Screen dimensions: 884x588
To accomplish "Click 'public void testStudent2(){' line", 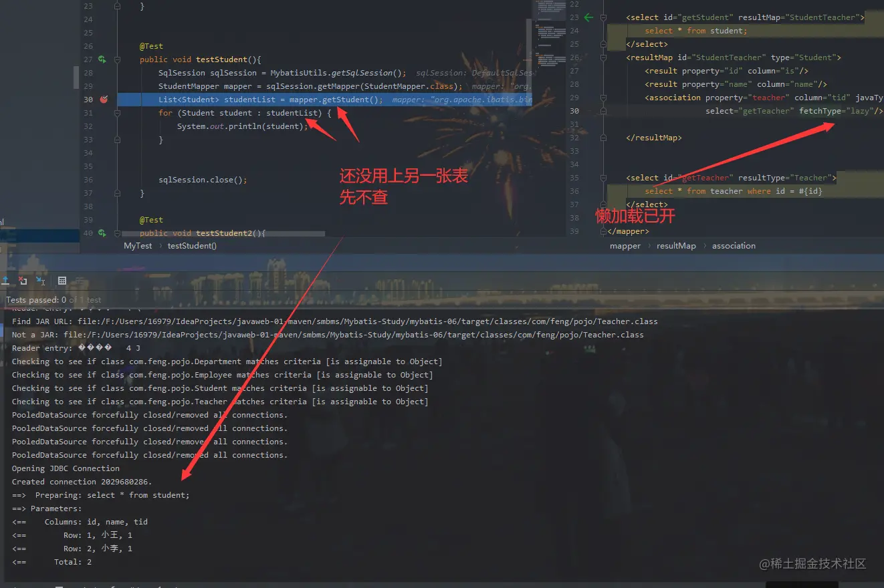I will coord(203,233).
